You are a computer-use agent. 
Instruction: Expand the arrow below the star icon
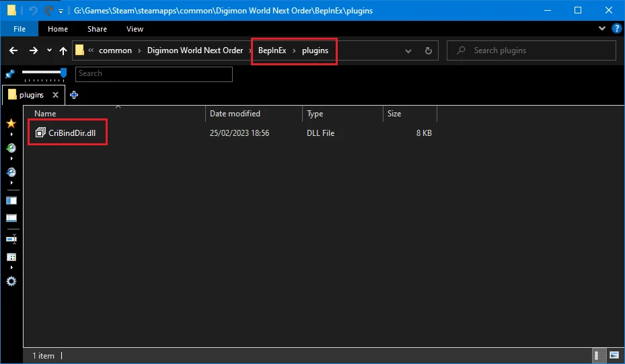pos(11,135)
